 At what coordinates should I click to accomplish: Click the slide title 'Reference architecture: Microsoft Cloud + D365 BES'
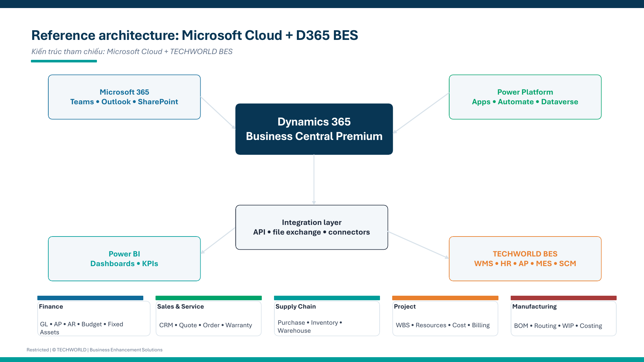(194, 35)
